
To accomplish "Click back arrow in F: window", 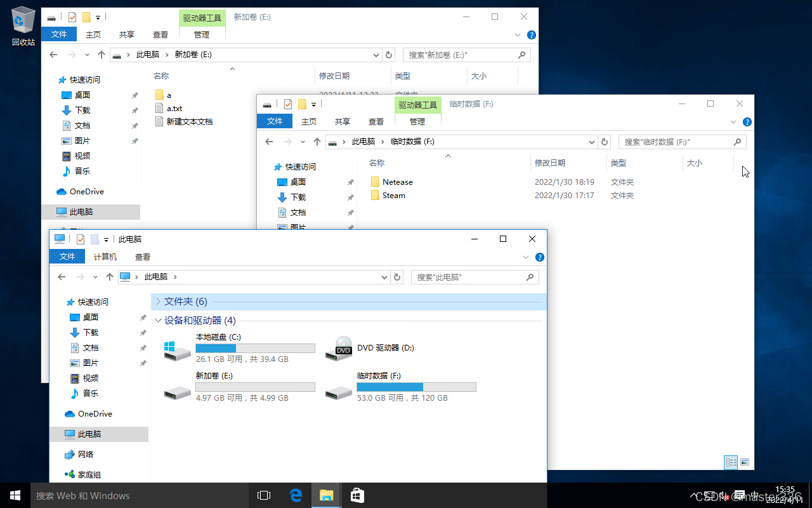I will (x=269, y=142).
